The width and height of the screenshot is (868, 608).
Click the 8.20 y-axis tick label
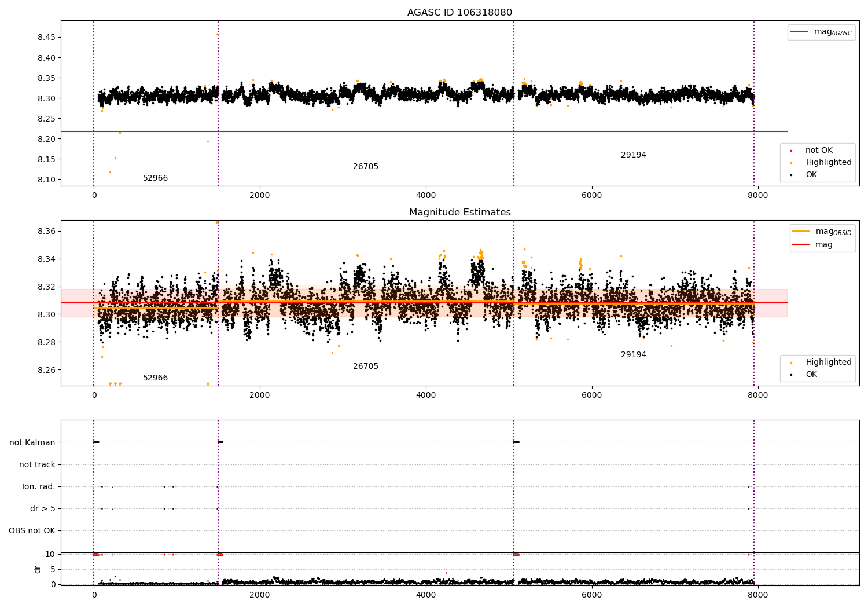pyautogui.click(x=46, y=139)
